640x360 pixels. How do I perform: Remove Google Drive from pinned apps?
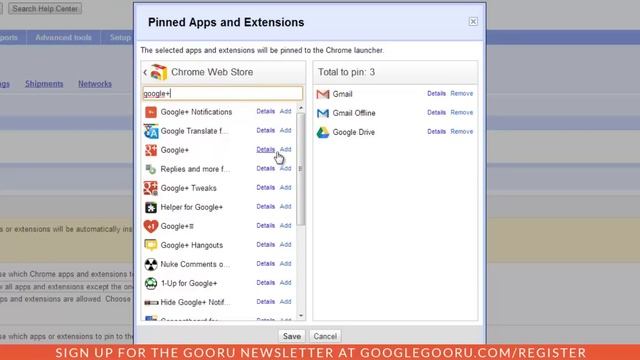(462, 132)
